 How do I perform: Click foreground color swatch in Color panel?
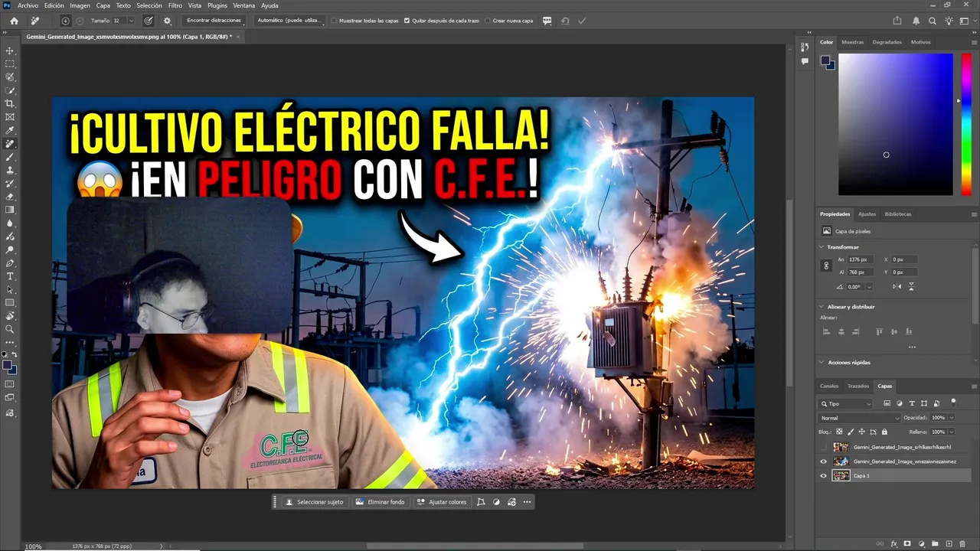825,60
